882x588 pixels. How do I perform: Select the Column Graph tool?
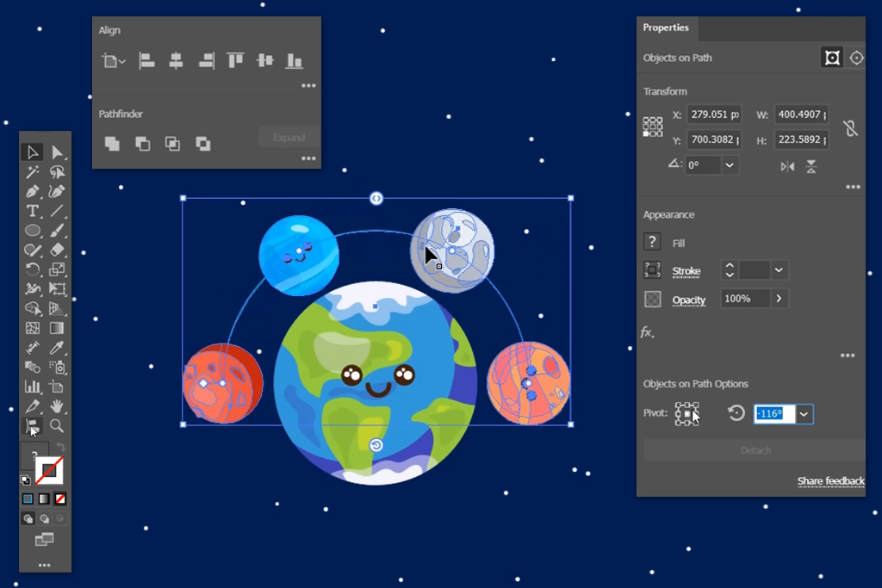pyautogui.click(x=32, y=387)
